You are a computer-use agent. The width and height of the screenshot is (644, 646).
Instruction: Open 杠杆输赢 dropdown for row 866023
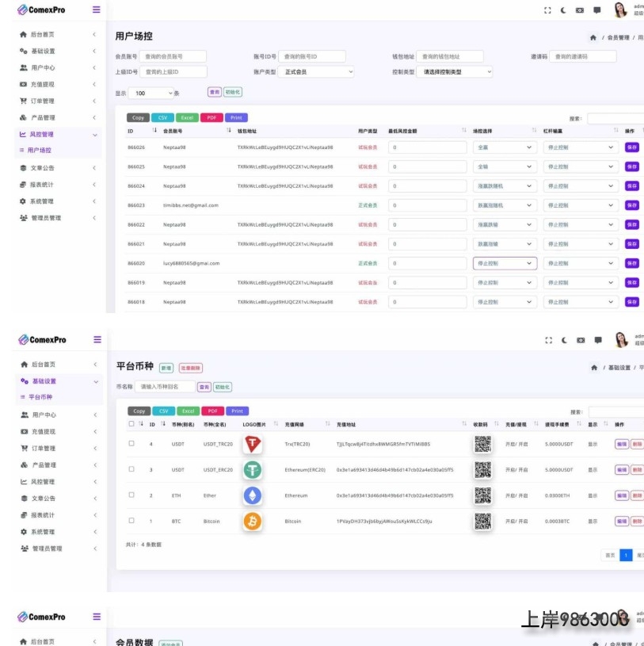pyautogui.click(x=581, y=205)
